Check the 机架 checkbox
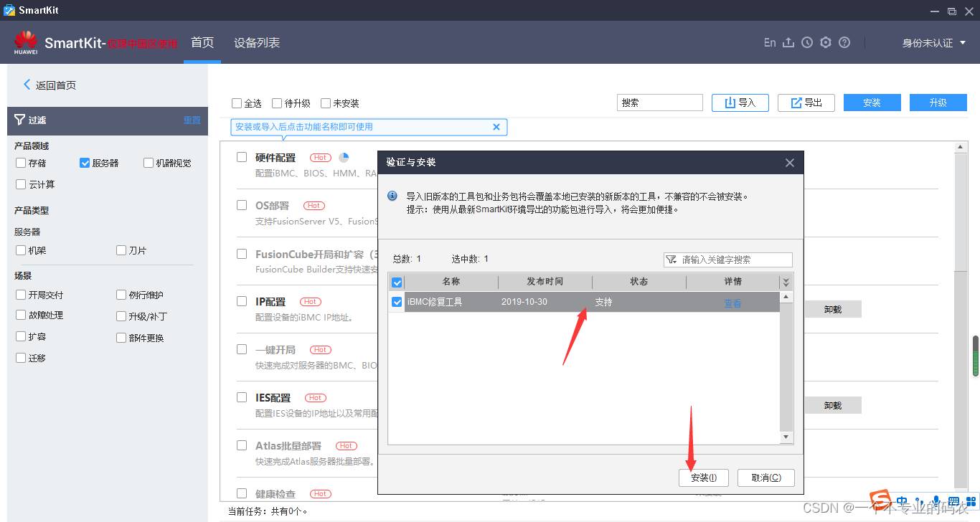 coord(21,250)
